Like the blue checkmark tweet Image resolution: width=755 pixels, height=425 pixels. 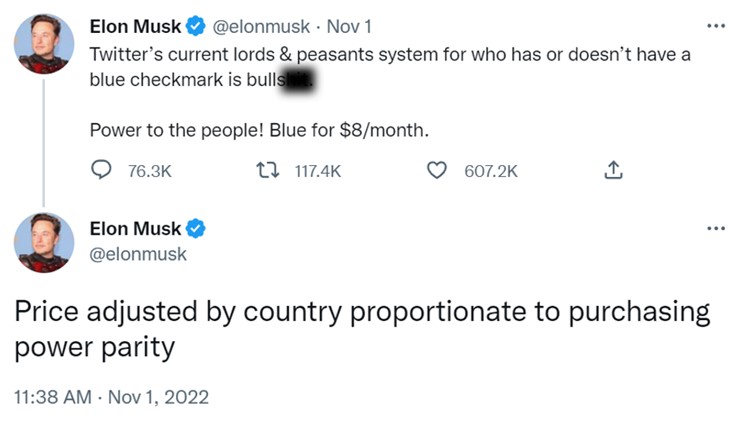437,172
